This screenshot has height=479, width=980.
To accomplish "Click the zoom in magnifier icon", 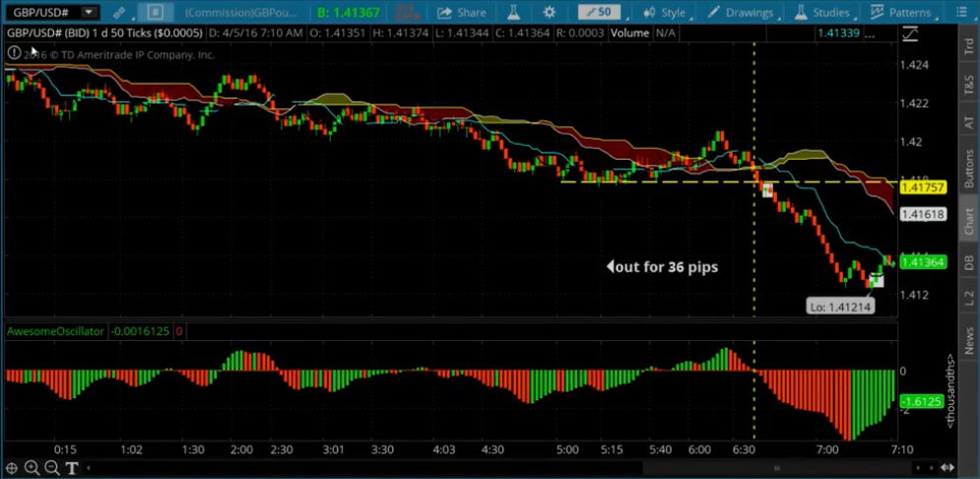I will (x=32, y=468).
